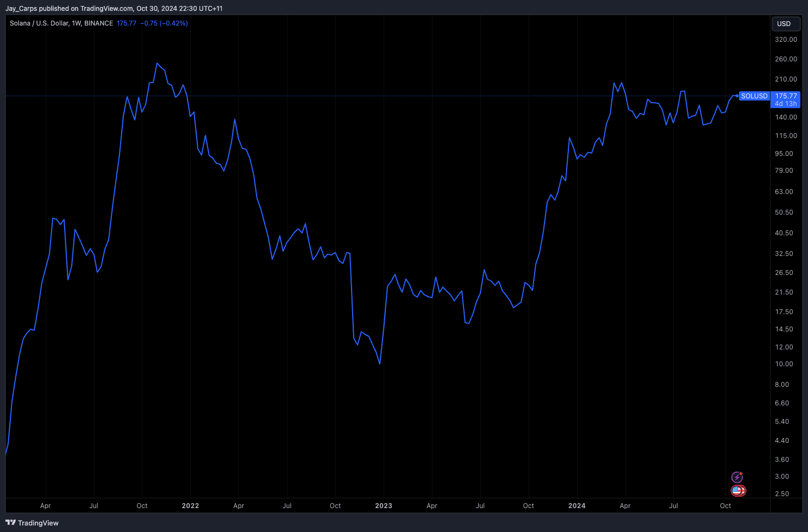Click the 63.00 price axis label
Image resolution: width=808 pixels, height=532 pixels.
(x=784, y=192)
